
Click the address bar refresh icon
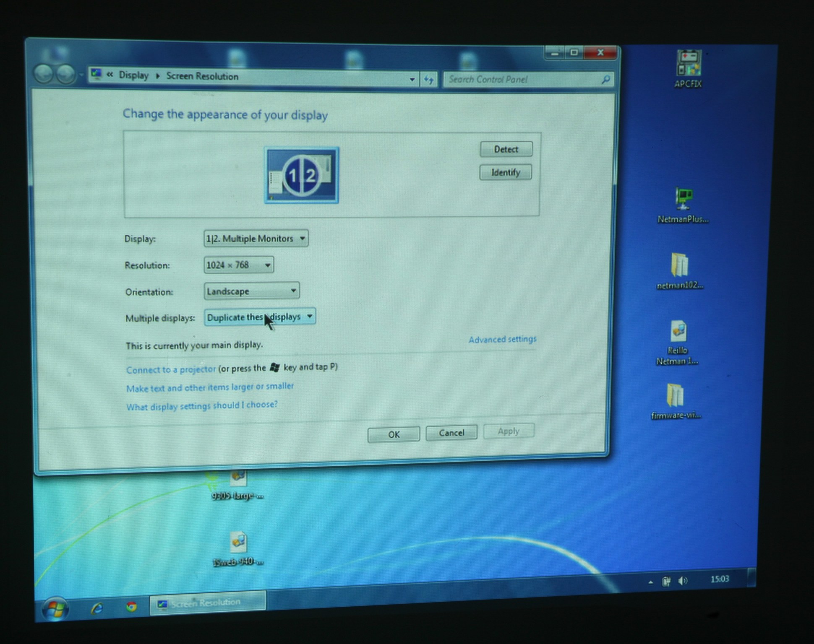click(x=428, y=79)
